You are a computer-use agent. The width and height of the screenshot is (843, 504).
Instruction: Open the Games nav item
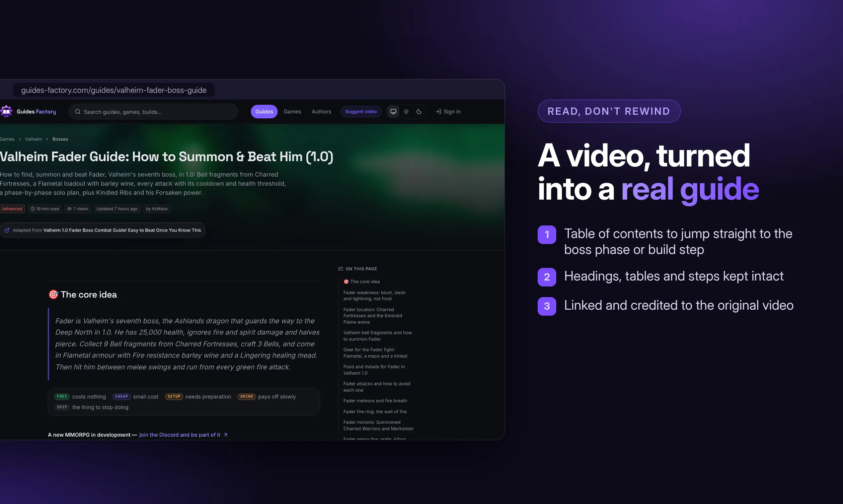292,111
